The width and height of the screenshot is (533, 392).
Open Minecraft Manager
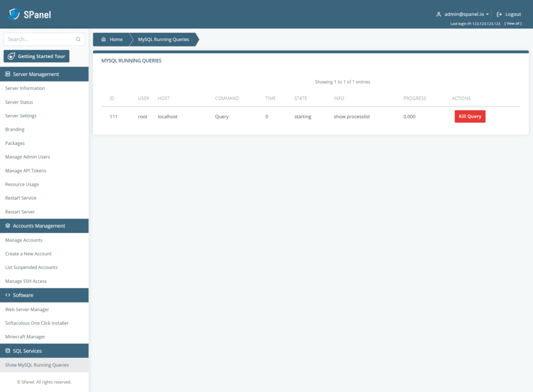25,337
